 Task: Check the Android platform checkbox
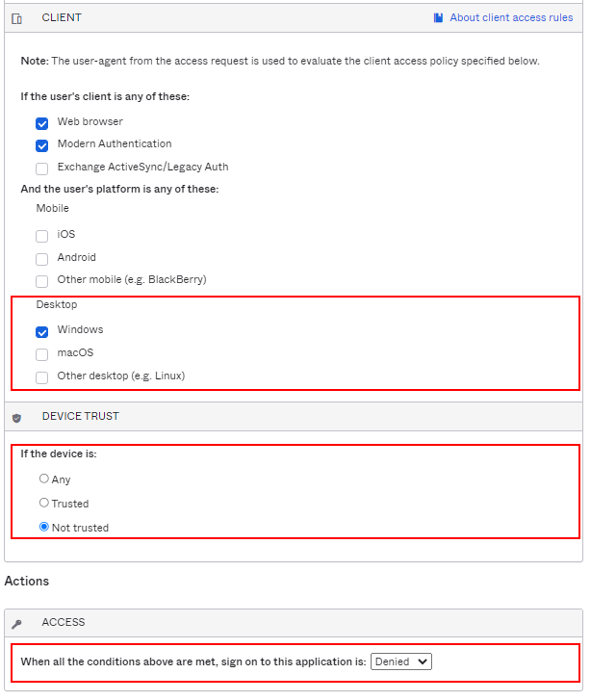coord(42,259)
